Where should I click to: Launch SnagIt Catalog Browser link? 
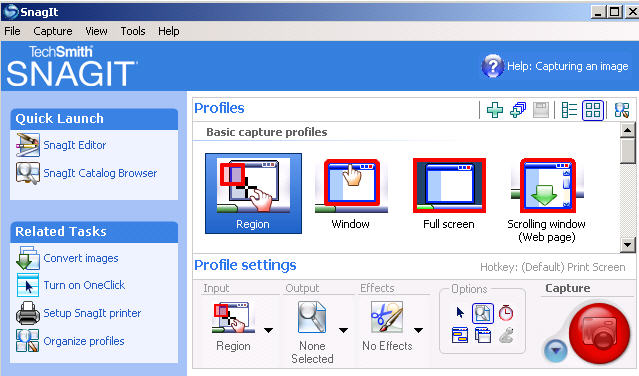click(100, 173)
